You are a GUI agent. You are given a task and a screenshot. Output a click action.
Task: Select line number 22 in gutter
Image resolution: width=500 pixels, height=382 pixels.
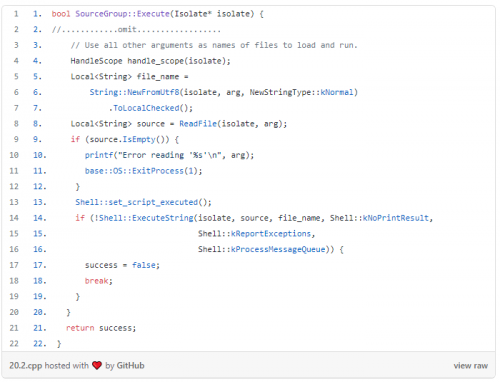pos(14,343)
